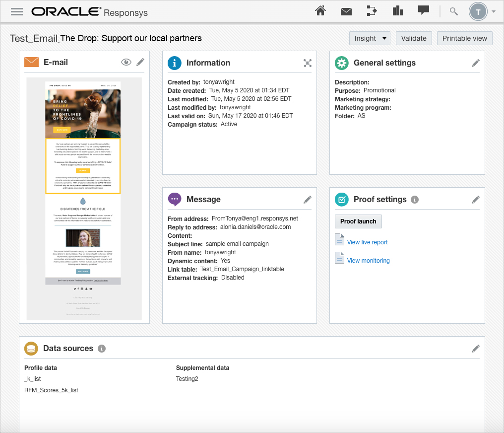
Task: Click the Dynamic content Yes value
Action: pyautogui.click(x=225, y=261)
